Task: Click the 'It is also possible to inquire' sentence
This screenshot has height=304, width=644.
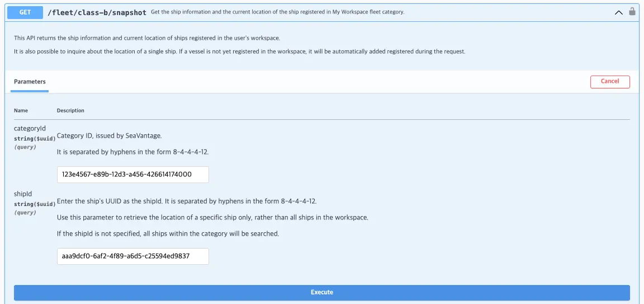Action: coord(239,52)
